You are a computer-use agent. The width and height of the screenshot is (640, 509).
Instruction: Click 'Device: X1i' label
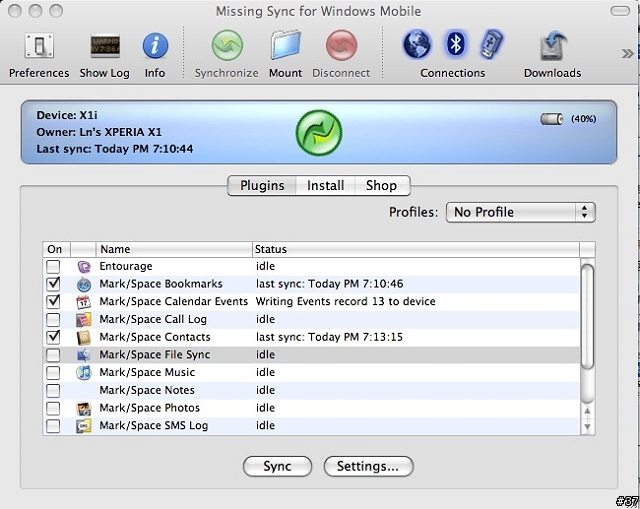point(67,116)
